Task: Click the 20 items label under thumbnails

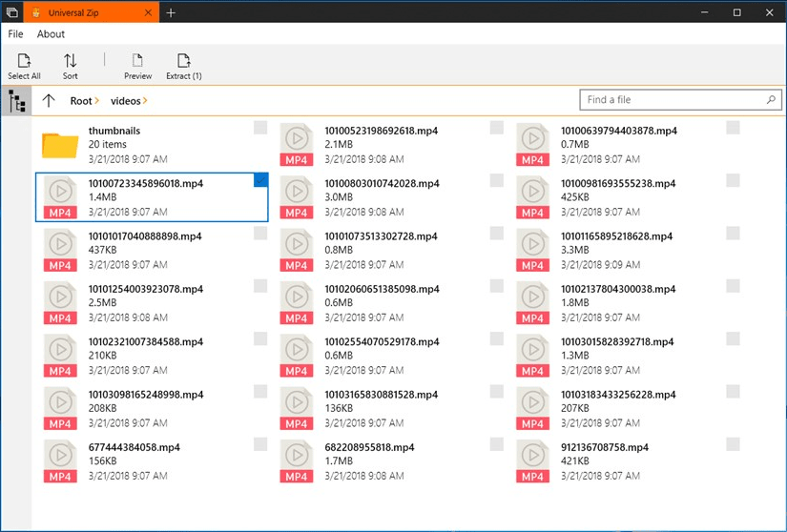Action: 108,144
